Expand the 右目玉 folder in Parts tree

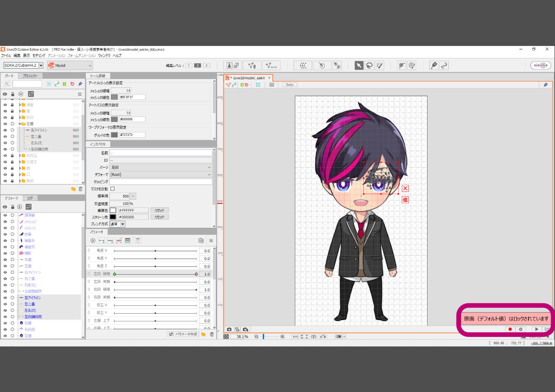[x=19, y=156]
